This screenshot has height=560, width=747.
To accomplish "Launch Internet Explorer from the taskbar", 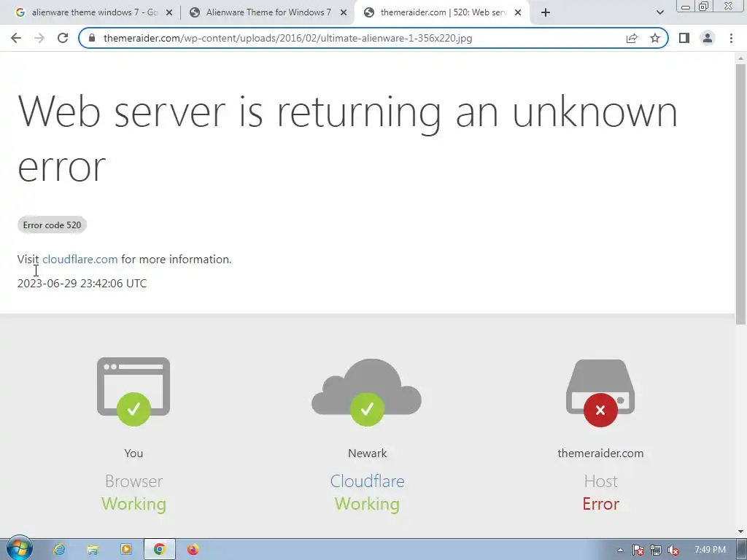I will (x=59, y=550).
